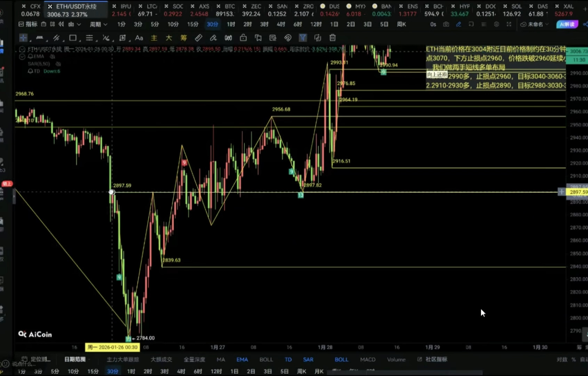Choose the Aa text annotation tool
Screen dimensions: 588x376
139,38
